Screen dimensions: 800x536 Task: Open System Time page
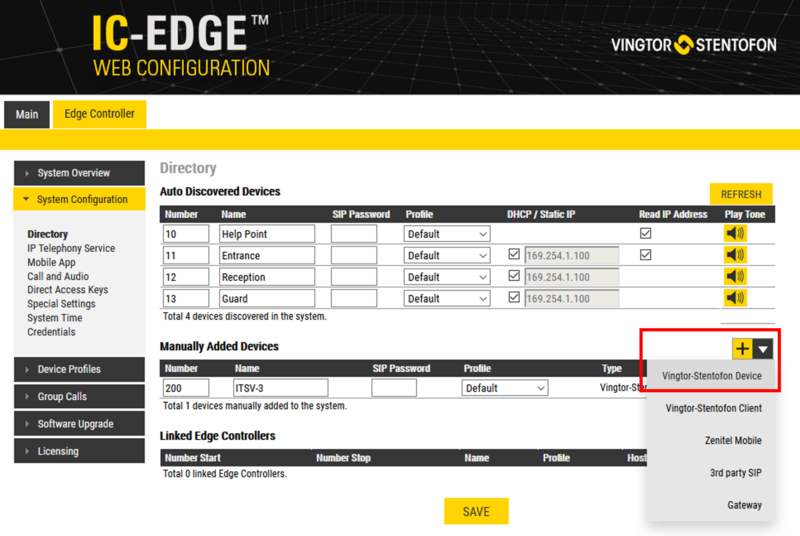point(55,318)
